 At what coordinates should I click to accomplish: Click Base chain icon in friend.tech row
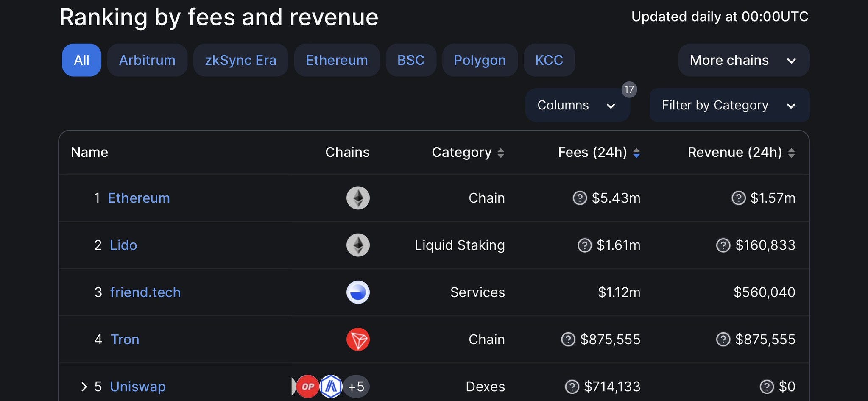coord(358,292)
